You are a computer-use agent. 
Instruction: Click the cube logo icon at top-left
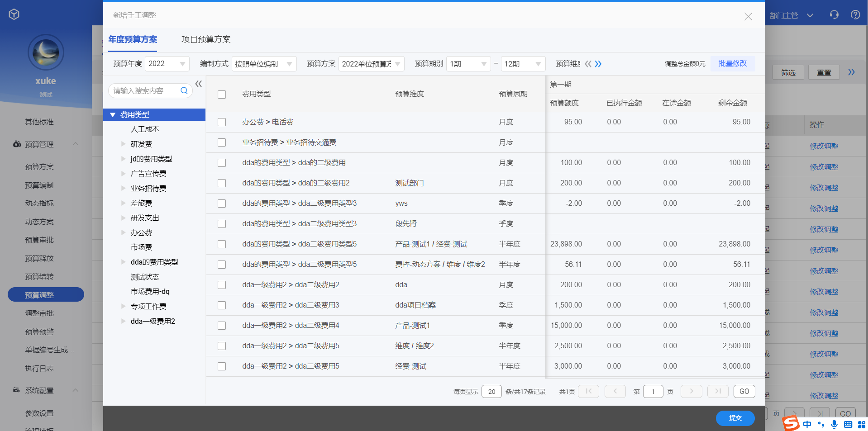click(x=14, y=14)
